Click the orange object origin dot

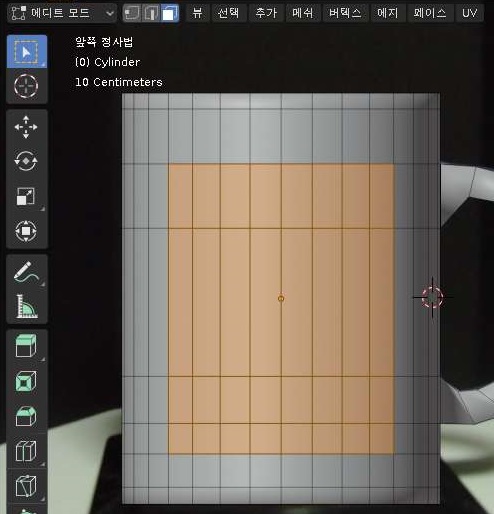(x=281, y=299)
